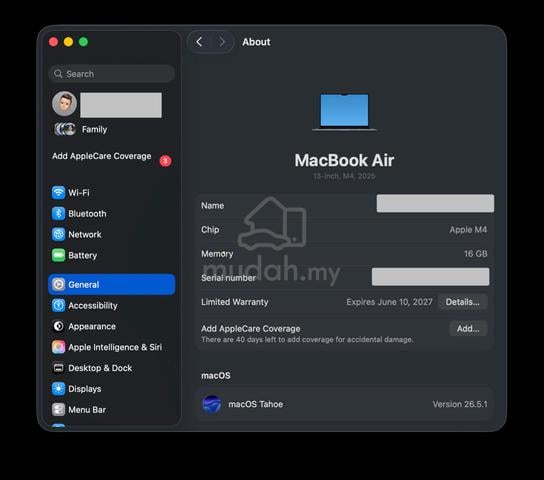Click the Family avatars icon

65,129
